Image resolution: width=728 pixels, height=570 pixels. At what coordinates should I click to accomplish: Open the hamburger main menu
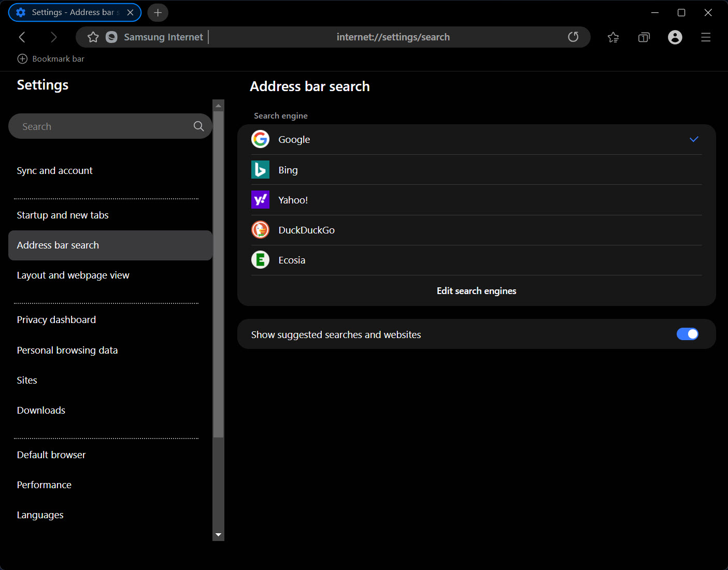point(705,37)
